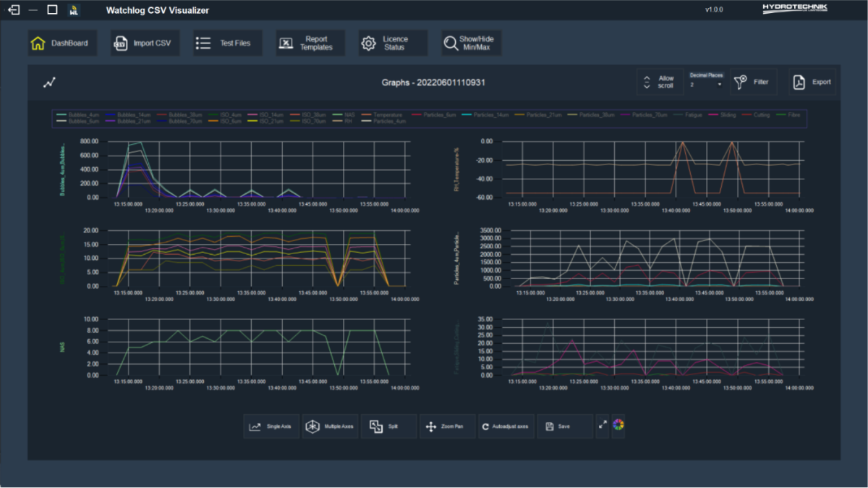Save the graphs with Save button
This screenshot has width=868, height=488.
point(564,426)
